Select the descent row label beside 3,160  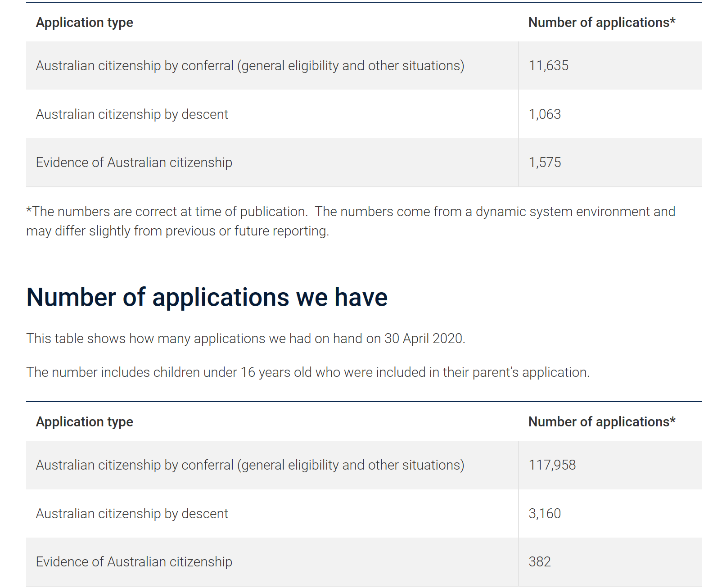click(x=132, y=514)
